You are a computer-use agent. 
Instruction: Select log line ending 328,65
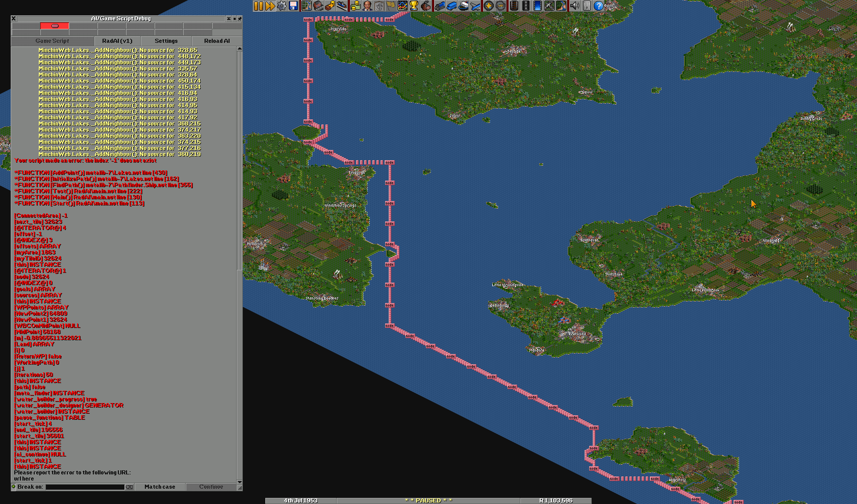pyautogui.click(x=118, y=50)
